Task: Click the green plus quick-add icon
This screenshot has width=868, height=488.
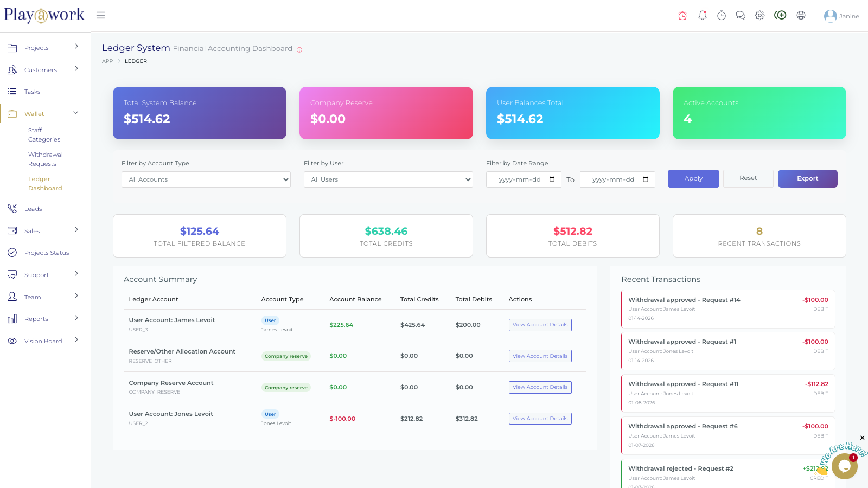Action: tap(780, 15)
